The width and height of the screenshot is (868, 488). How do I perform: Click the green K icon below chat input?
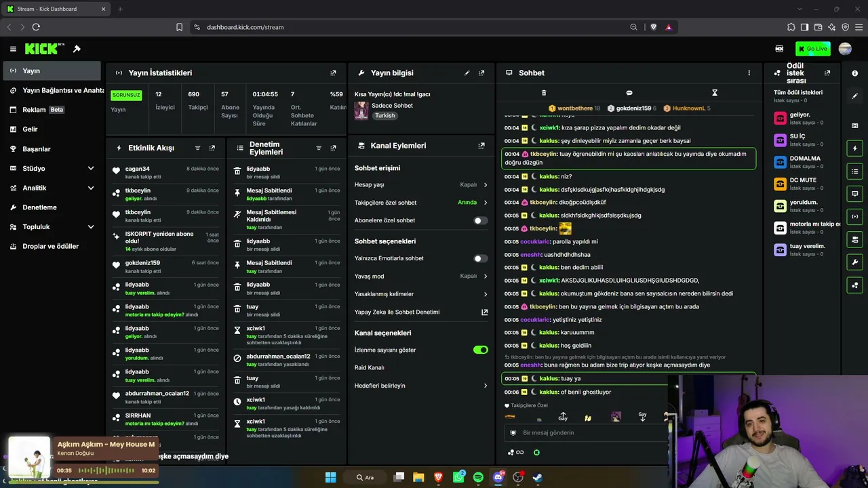tap(536, 452)
